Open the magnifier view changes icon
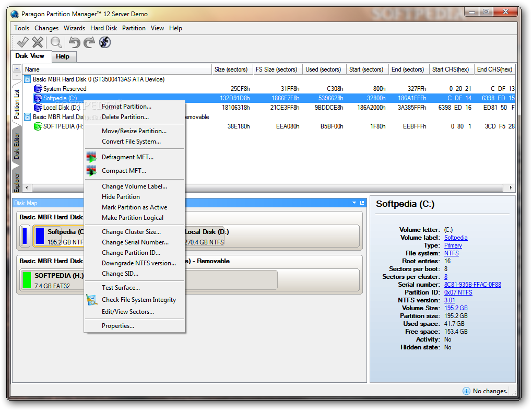Viewport: 532px width, 411px height. click(56, 42)
